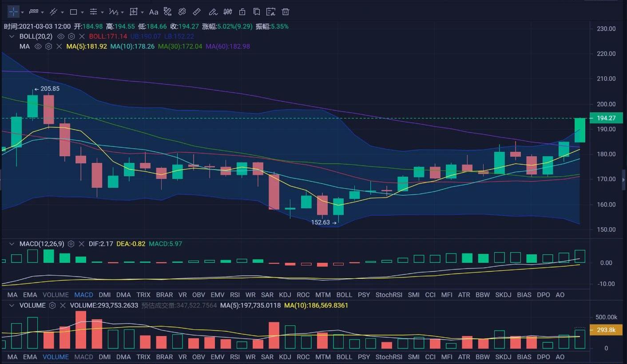Click the latest green candlestick on chart

tap(580, 130)
